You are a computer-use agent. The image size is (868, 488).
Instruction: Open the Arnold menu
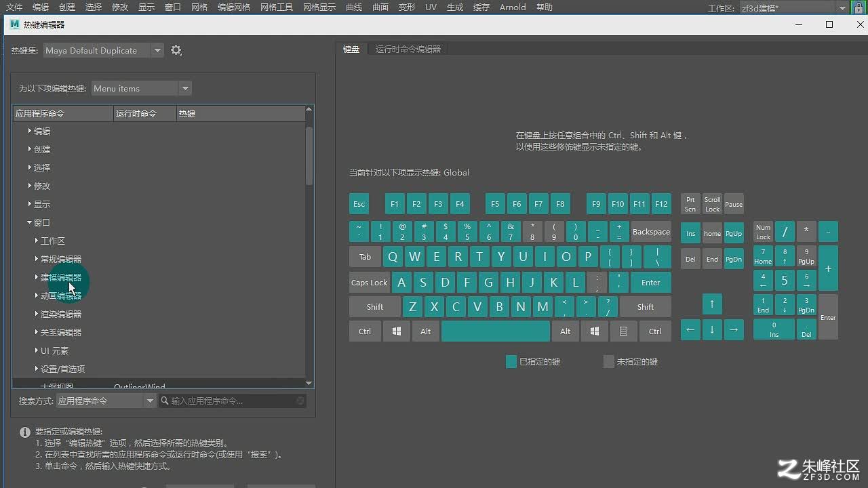click(513, 7)
